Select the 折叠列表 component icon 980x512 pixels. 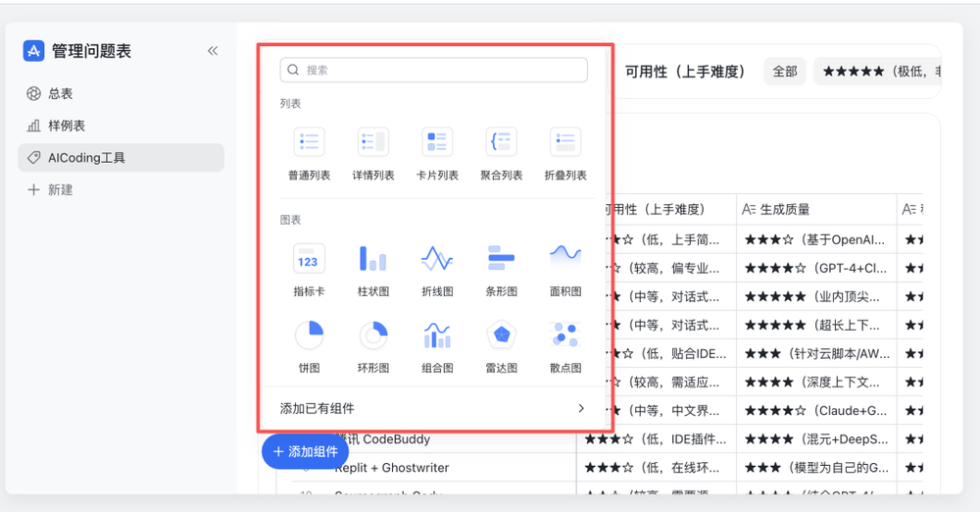click(x=565, y=142)
